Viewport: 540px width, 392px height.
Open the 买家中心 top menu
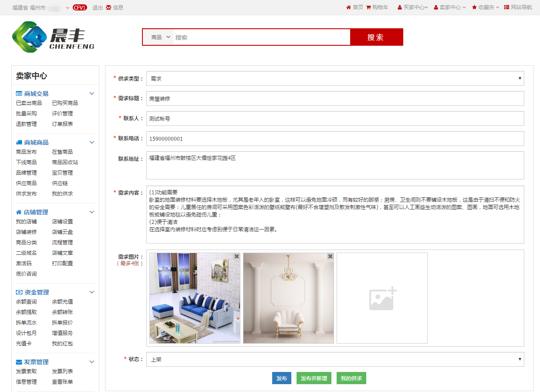(x=413, y=7)
